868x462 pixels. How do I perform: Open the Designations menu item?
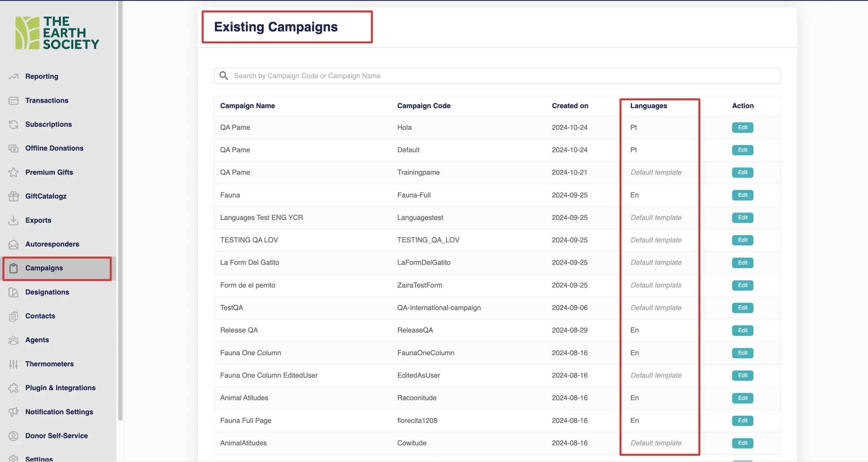[x=47, y=292]
